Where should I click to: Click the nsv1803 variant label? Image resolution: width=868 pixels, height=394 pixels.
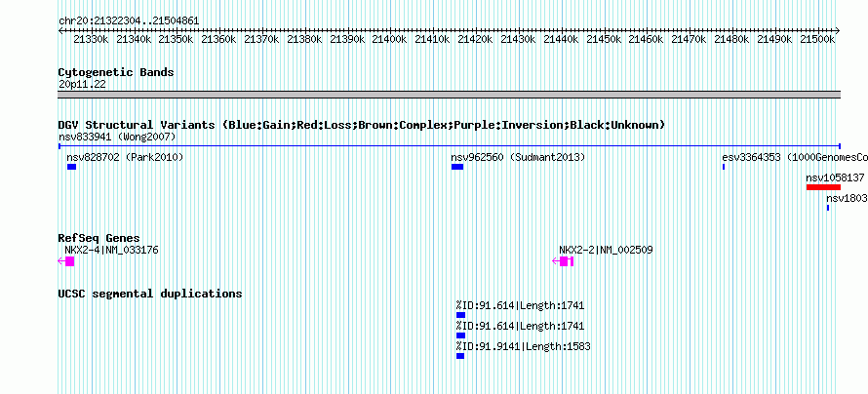tap(847, 198)
